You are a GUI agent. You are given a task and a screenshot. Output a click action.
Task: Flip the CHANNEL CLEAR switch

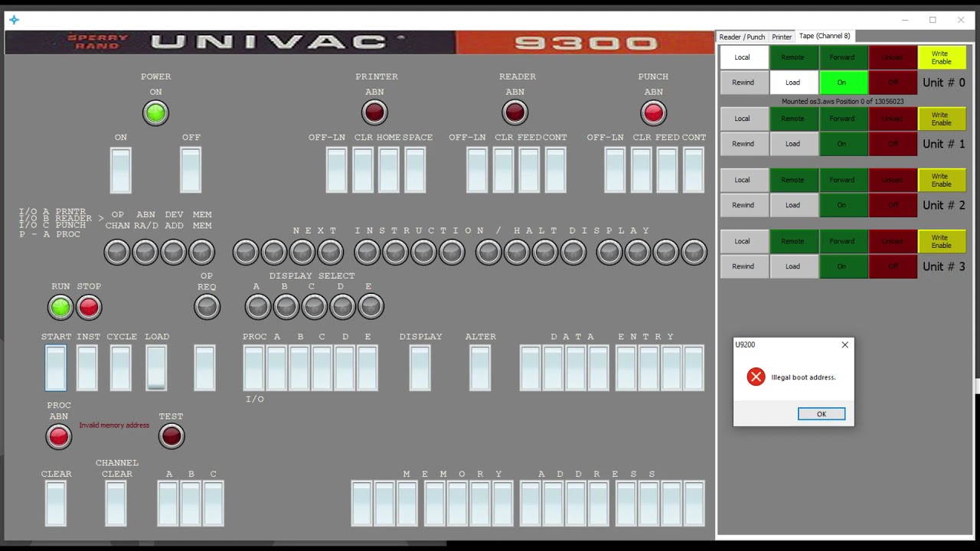tap(116, 504)
